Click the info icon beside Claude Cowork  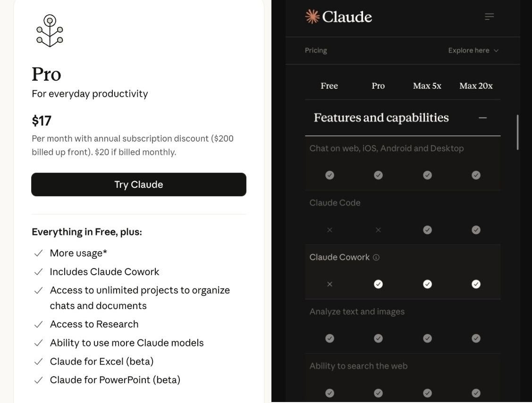tap(376, 257)
